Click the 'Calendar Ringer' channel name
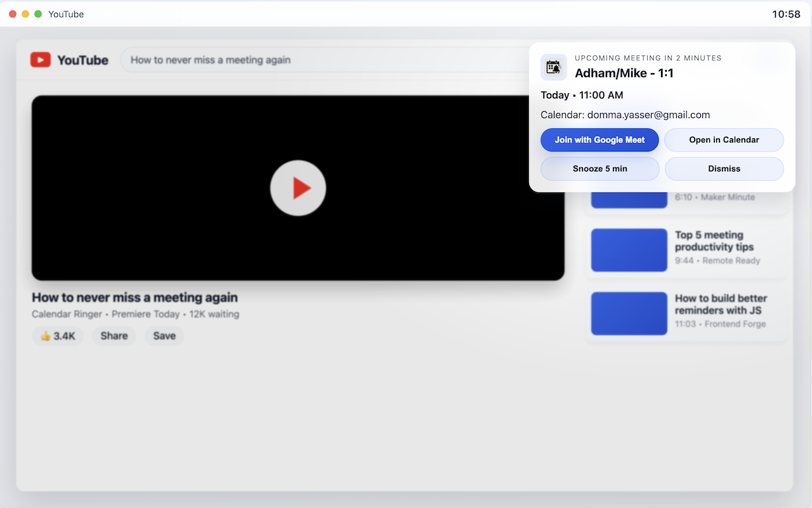The width and height of the screenshot is (812, 508). click(67, 314)
